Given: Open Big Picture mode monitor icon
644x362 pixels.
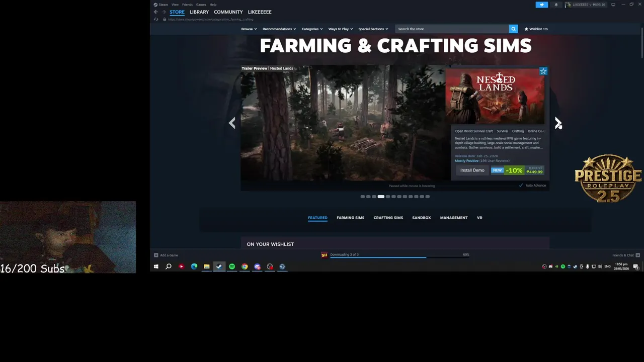Looking at the screenshot, I should click(613, 5).
